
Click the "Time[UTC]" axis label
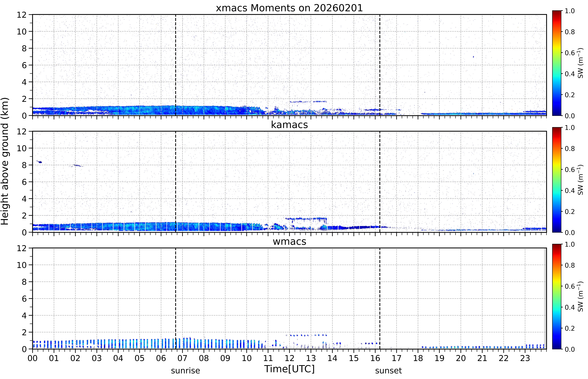pyautogui.click(x=289, y=369)
